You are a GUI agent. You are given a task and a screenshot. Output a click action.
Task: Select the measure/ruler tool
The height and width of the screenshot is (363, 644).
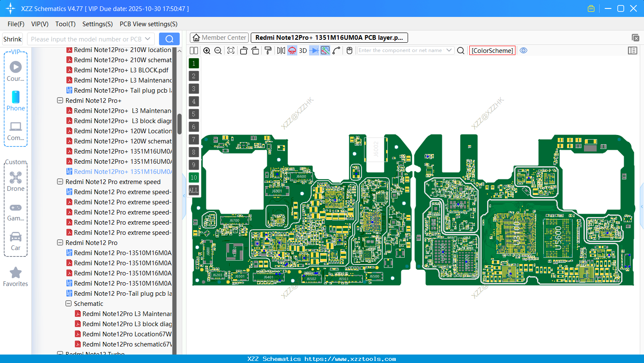point(335,50)
